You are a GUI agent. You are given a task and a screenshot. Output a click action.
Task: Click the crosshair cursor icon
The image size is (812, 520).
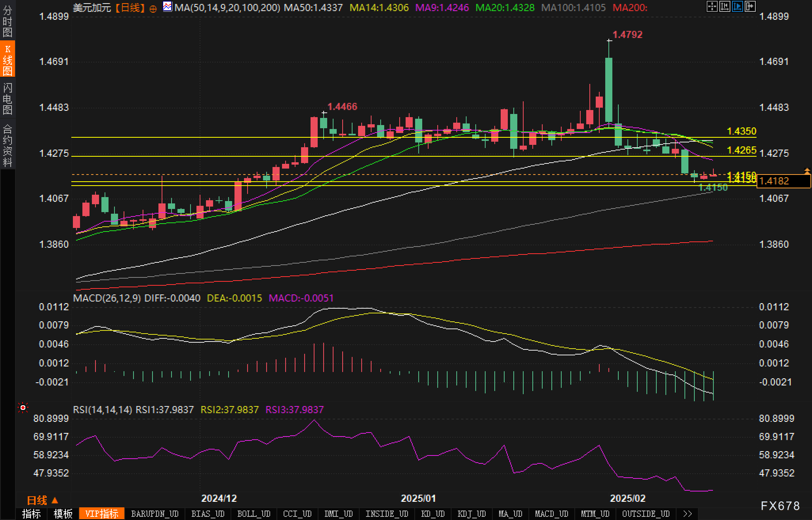point(712,6)
